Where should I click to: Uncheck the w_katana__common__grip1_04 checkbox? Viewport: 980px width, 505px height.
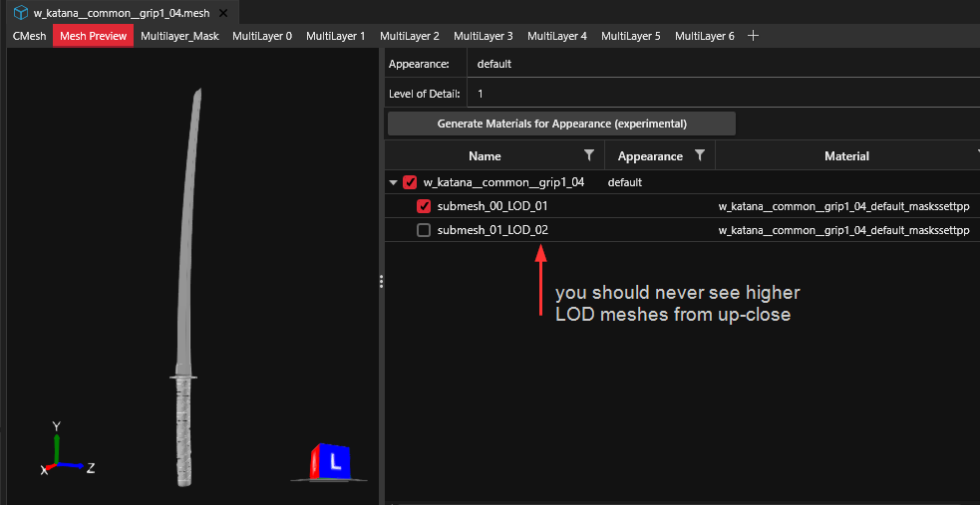(410, 182)
